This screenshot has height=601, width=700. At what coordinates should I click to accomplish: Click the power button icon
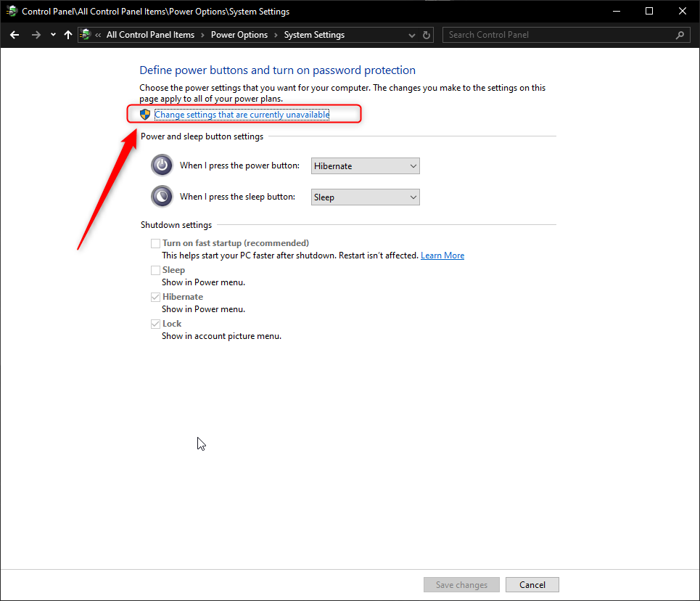(x=162, y=165)
